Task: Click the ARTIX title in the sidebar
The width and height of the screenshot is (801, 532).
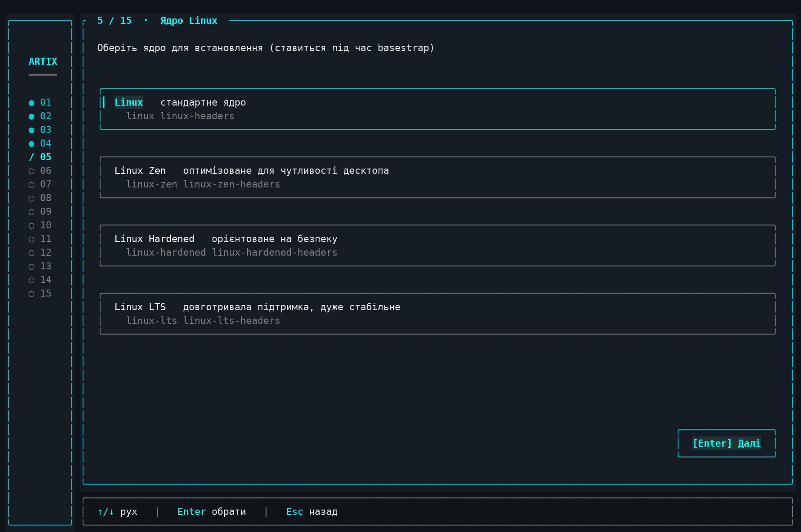Action: click(x=43, y=62)
